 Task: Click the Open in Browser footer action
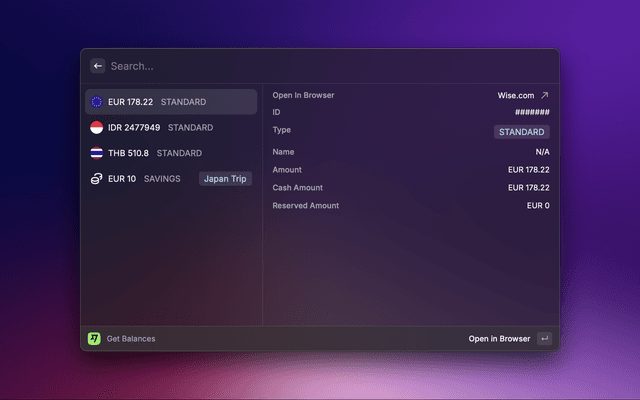coord(499,339)
